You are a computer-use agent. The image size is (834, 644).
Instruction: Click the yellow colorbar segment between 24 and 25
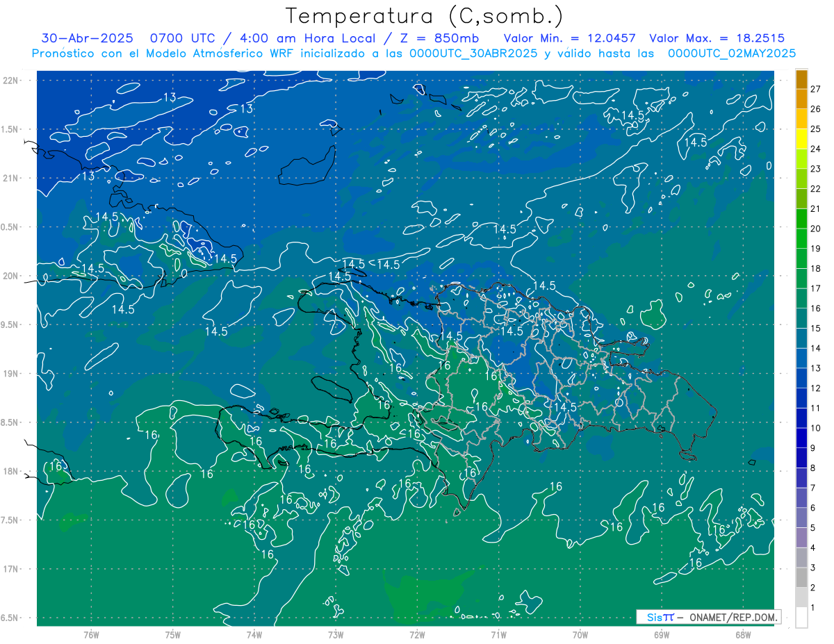(801, 139)
